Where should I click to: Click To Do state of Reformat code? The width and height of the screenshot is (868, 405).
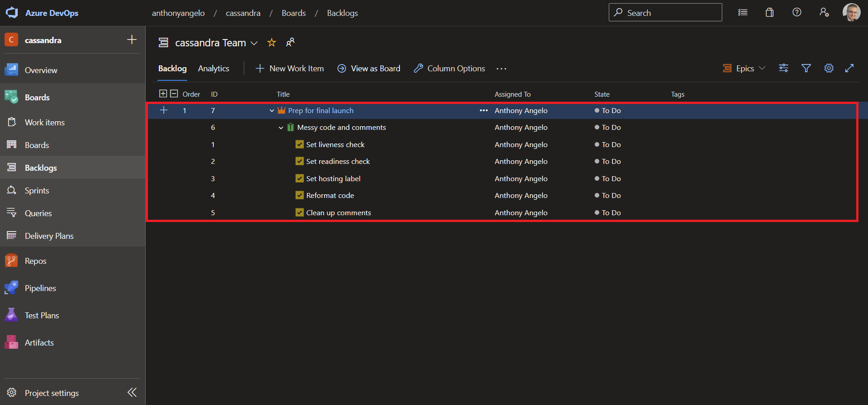point(607,195)
